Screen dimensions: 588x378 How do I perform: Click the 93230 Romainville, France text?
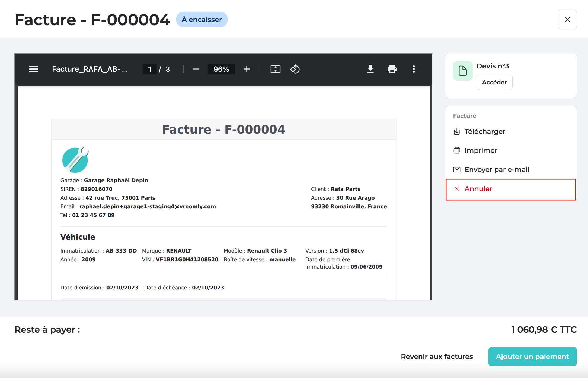pos(349,206)
